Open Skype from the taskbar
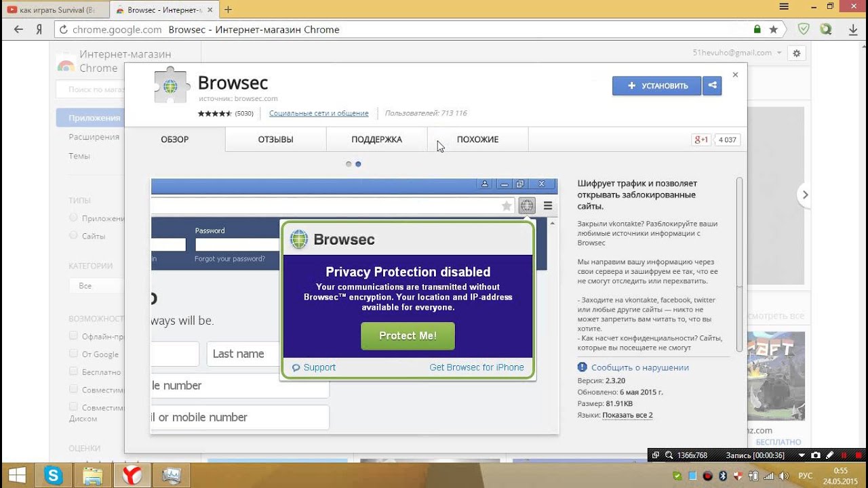The image size is (868, 488). click(x=53, y=476)
